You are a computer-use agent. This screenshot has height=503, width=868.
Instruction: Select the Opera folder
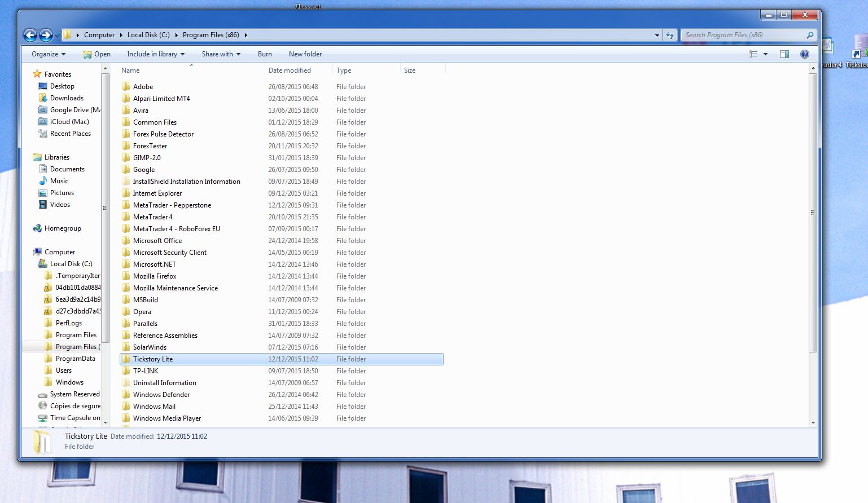tap(142, 312)
